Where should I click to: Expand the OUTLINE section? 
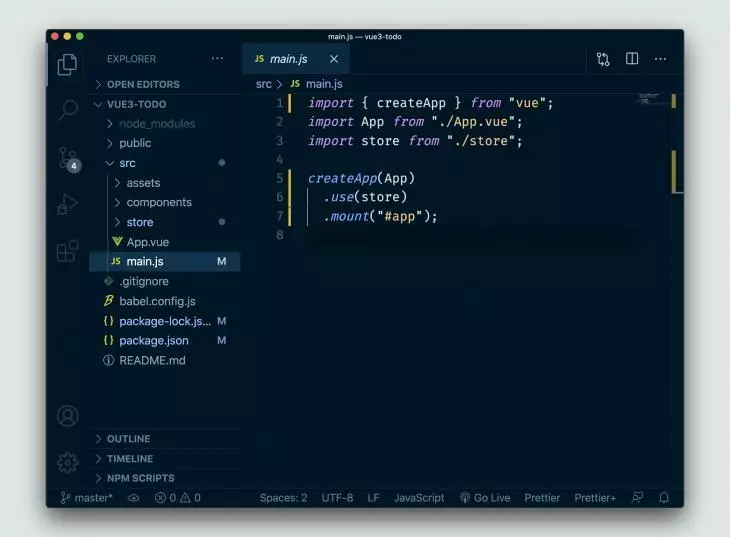coord(165,439)
